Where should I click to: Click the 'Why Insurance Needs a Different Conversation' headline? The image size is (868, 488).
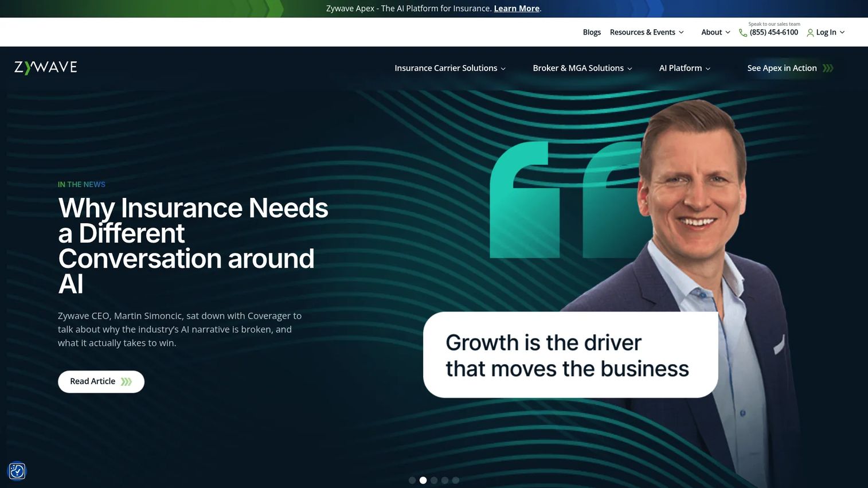coord(193,246)
